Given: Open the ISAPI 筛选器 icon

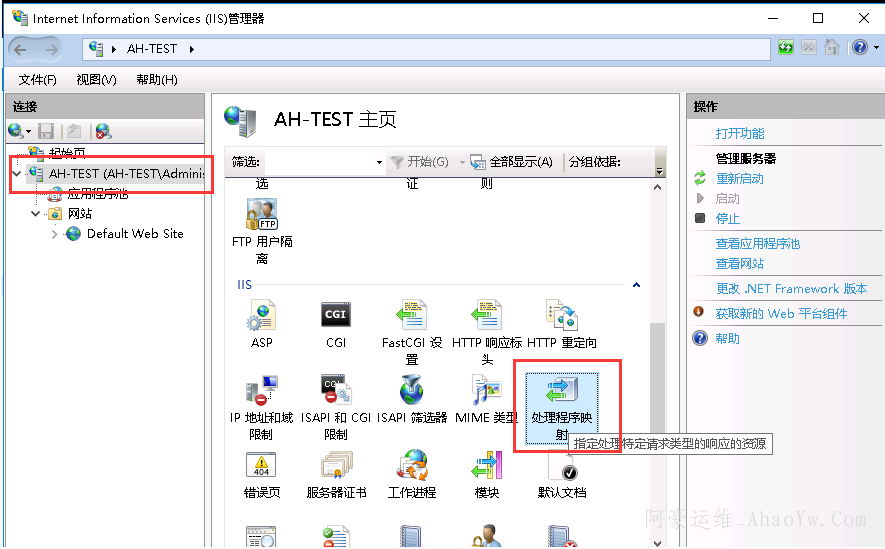Looking at the screenshot, I should click(x=411, y=391).
